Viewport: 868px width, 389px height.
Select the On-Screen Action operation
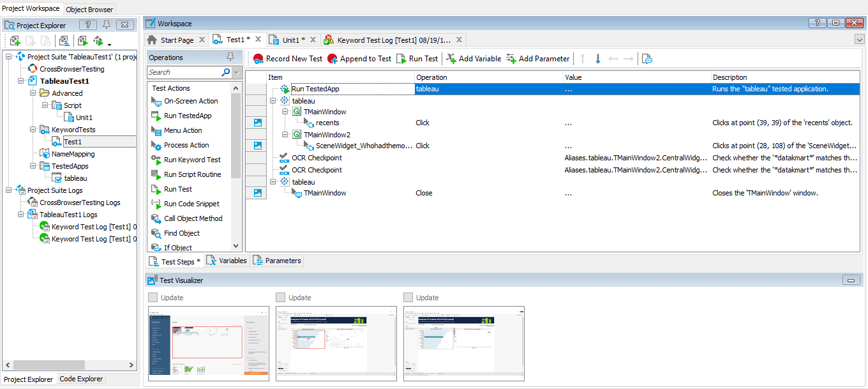[190, 101]
